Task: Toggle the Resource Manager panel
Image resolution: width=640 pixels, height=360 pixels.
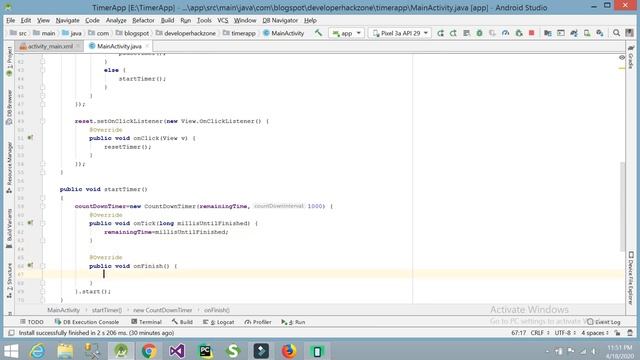Action: coord(9,168)
